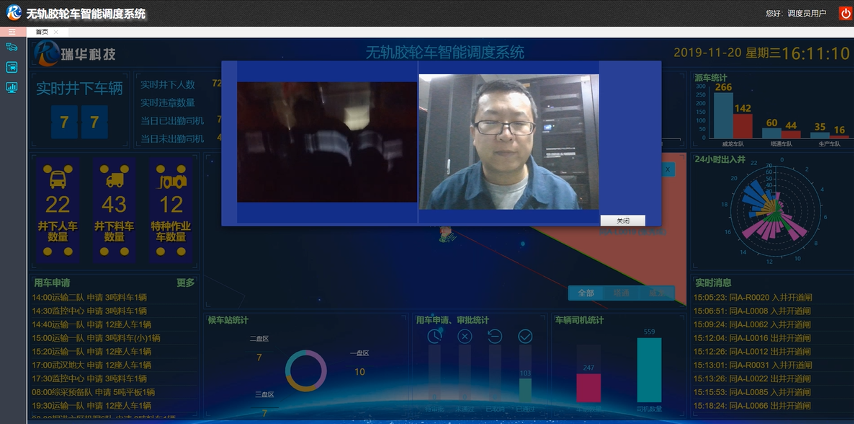Image resolution: width=854 pixels, height=424 pixels.
Task: Click the blue 266 bar in 派车统计
Action: click(x=723, y=115)
